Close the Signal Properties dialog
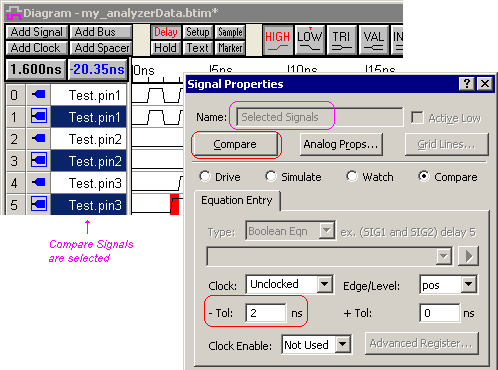This screenshot has width=498, height=370. pyautogui.click(x=485, y=84)
